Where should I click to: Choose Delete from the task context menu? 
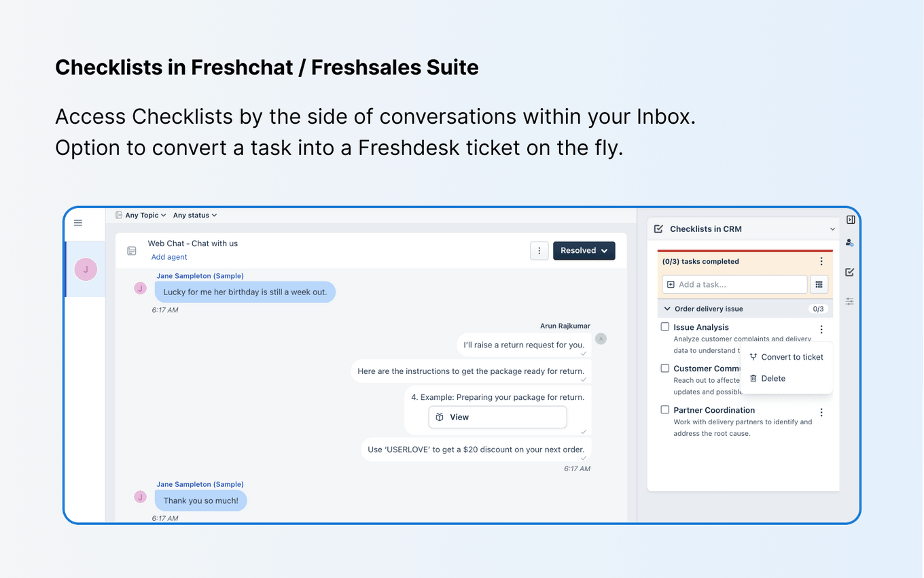(x=774, y=378)
